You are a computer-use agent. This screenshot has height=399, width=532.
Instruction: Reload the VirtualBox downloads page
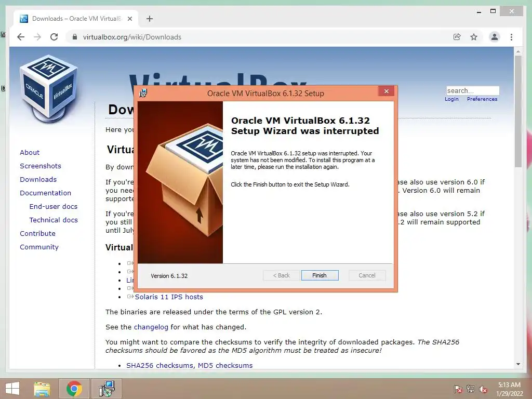54,37
